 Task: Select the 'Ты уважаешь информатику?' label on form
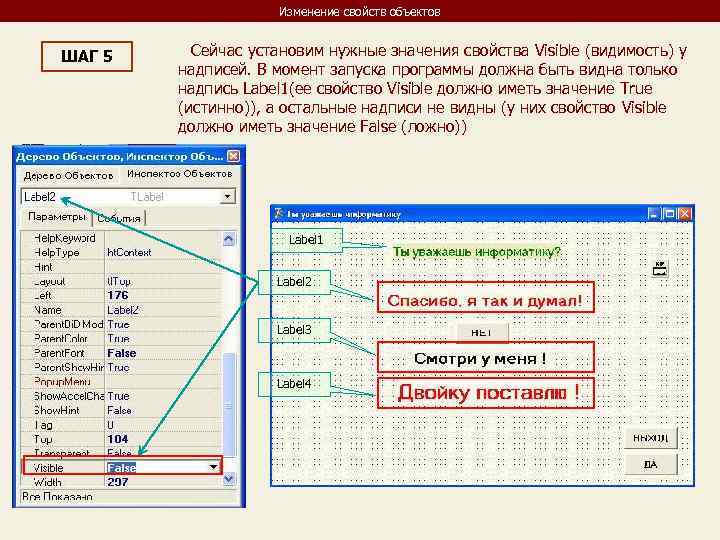[477, 252]
